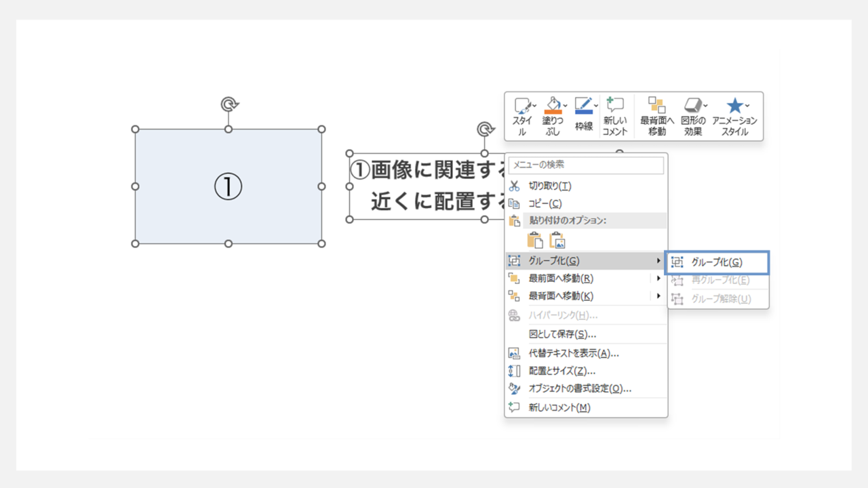Click the top-left sizing handle of blue rectangle

(x=135, y=129)
